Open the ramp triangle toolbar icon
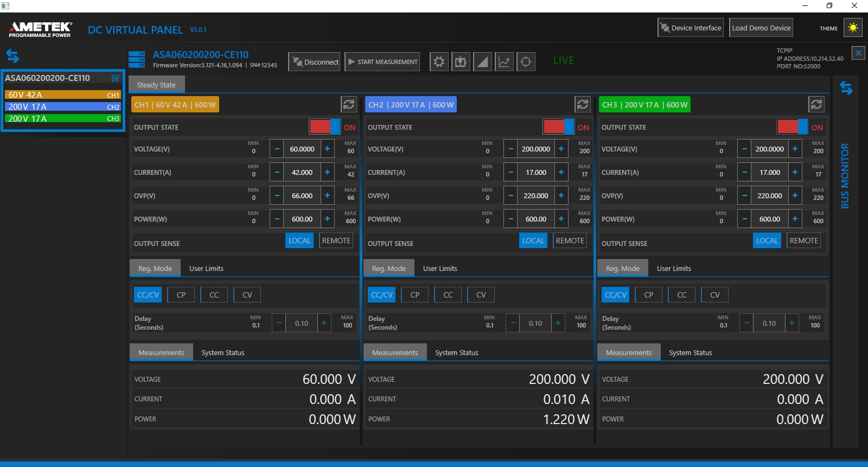The height and width of the screenshot is (467, 868). click(482, 61)
